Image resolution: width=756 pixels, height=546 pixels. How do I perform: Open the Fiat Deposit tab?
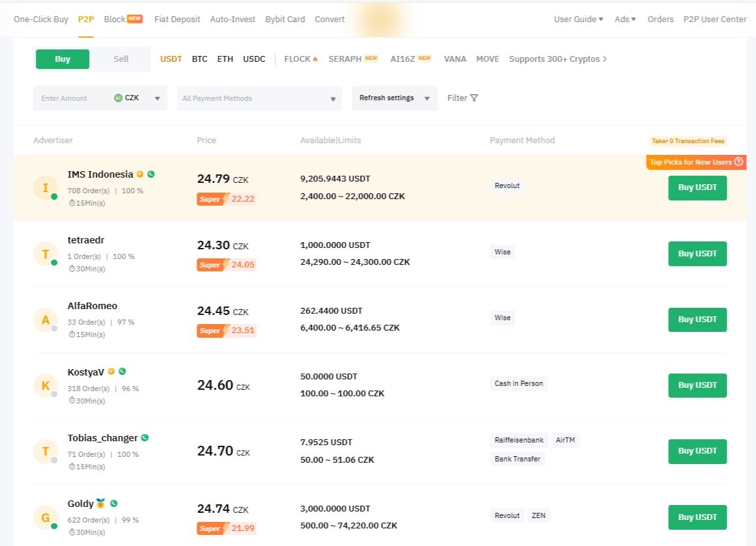pyautogui.click(x=177, y=20)
